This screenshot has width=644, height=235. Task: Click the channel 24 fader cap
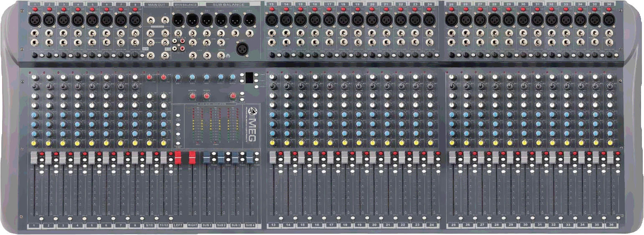[x=430, y=158]
